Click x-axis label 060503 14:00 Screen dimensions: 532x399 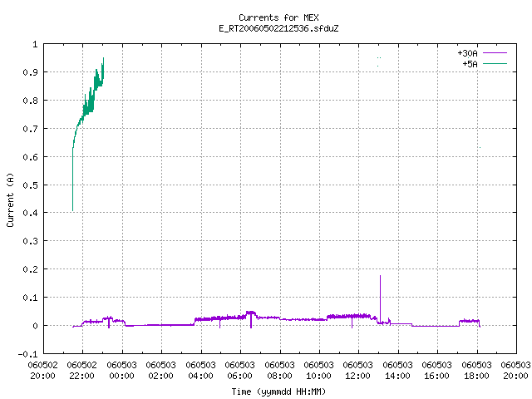coord(397,371)
